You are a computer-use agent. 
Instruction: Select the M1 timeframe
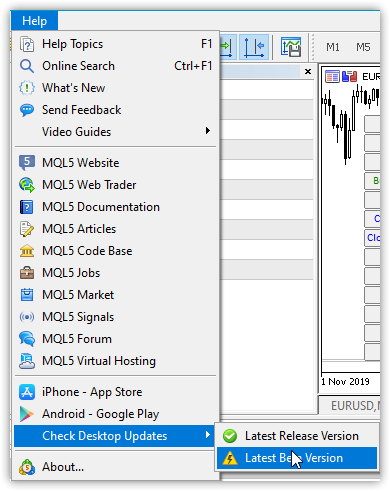click(x=333, y=47)
